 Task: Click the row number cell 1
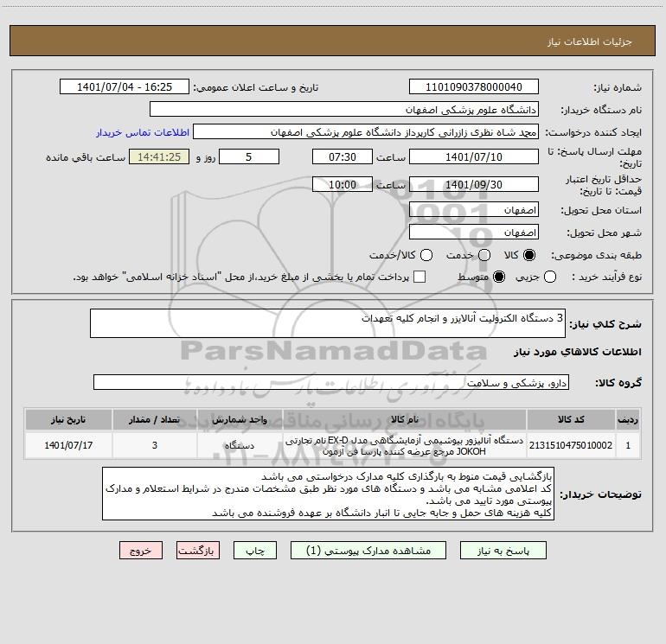point(628,445)
